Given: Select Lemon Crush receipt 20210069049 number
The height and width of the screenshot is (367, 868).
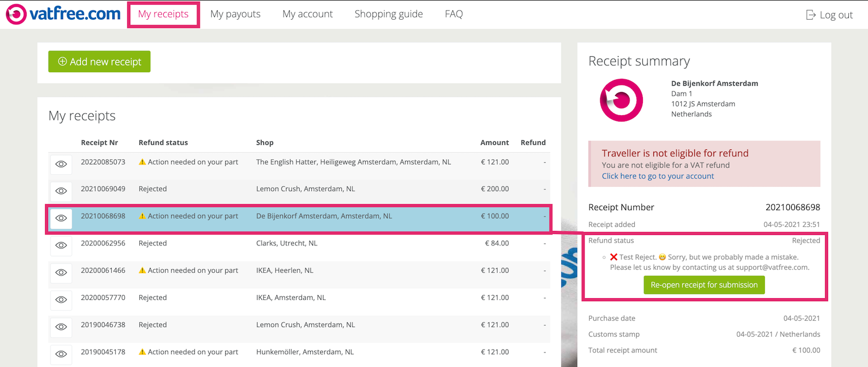Looking at the screenshot, I should point(103,189).
